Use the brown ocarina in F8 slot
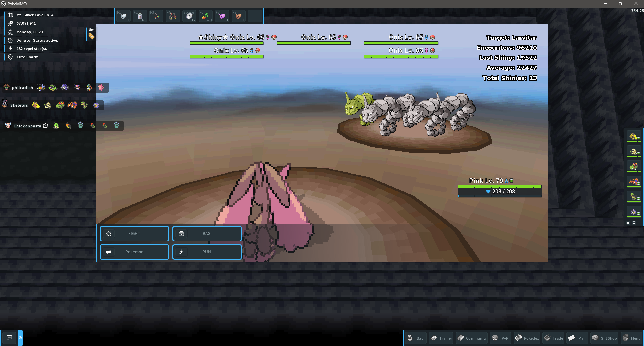 [239, 16]
